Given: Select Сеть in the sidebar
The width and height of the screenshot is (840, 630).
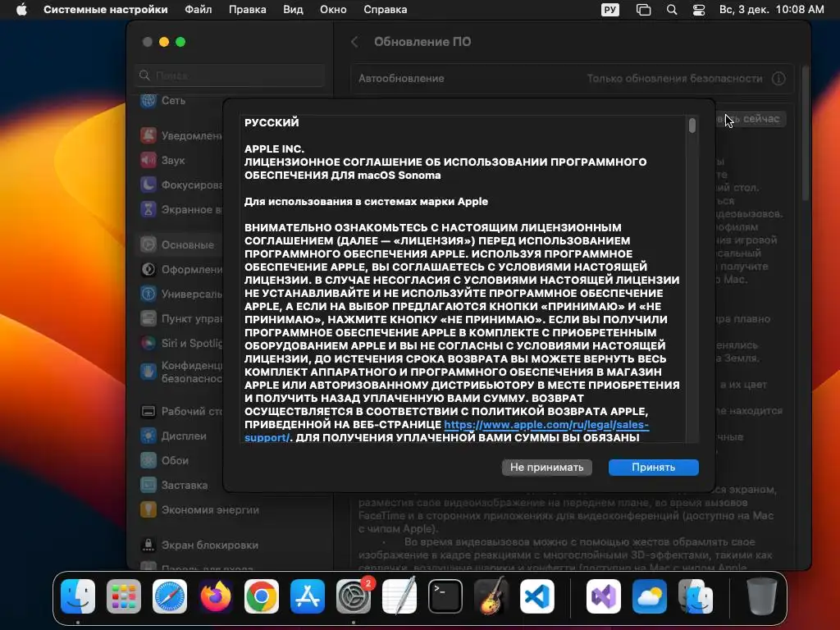Looking at the screenshot, I should 173,101.
